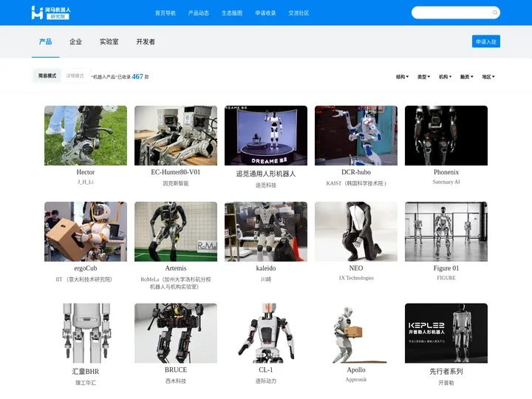Expand the 融资 filter dropdown

pos(466,77)
